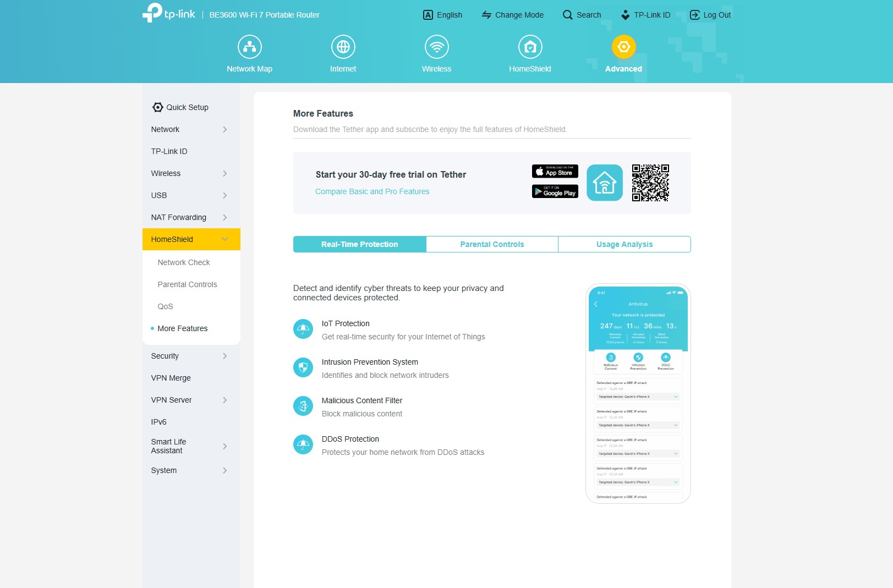Open the Network Map icon
893x588 pixels.
click(250, 47)
